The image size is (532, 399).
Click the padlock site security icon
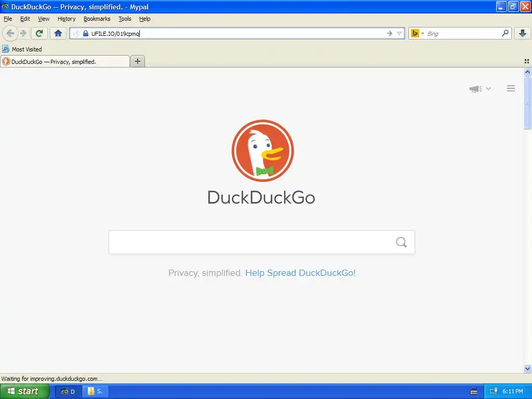coord(86,33)
